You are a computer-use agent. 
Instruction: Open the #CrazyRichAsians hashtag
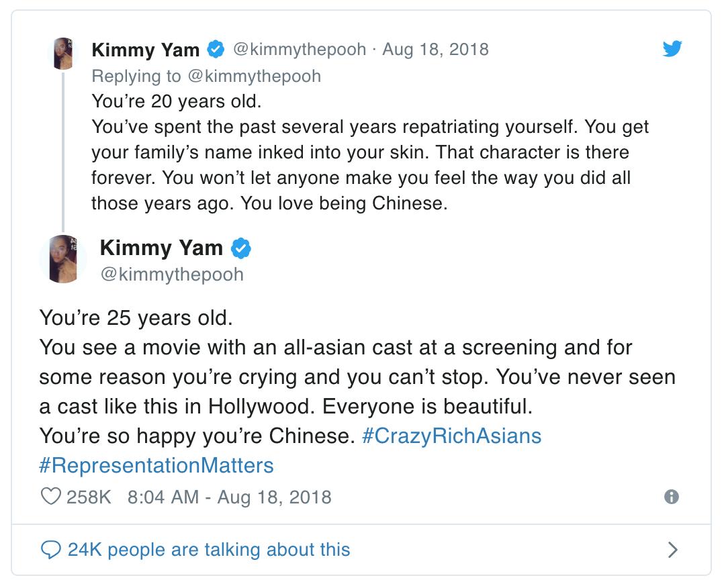pos(451,436)
